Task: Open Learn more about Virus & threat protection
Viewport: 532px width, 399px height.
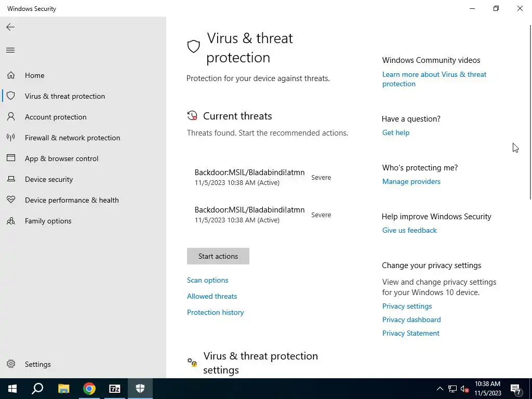Action: (x=434, y=79)
